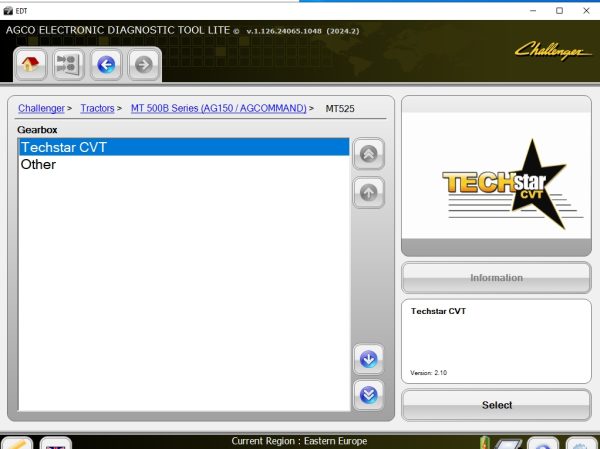Confirm with the Select button
The height and width of the screenshot is (449, 600).
(496, 405)
